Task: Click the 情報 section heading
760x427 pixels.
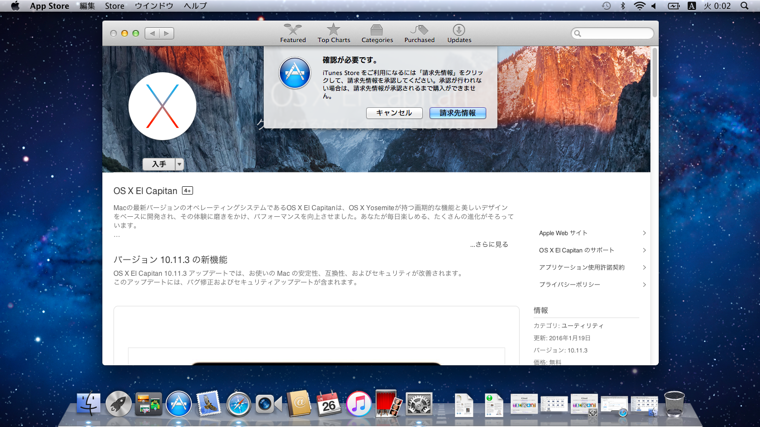Action: pyautogui.click(x=540, y=310)
